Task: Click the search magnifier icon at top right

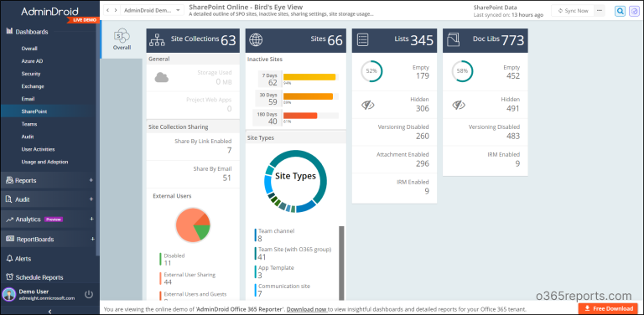Action: pos(620,11)
